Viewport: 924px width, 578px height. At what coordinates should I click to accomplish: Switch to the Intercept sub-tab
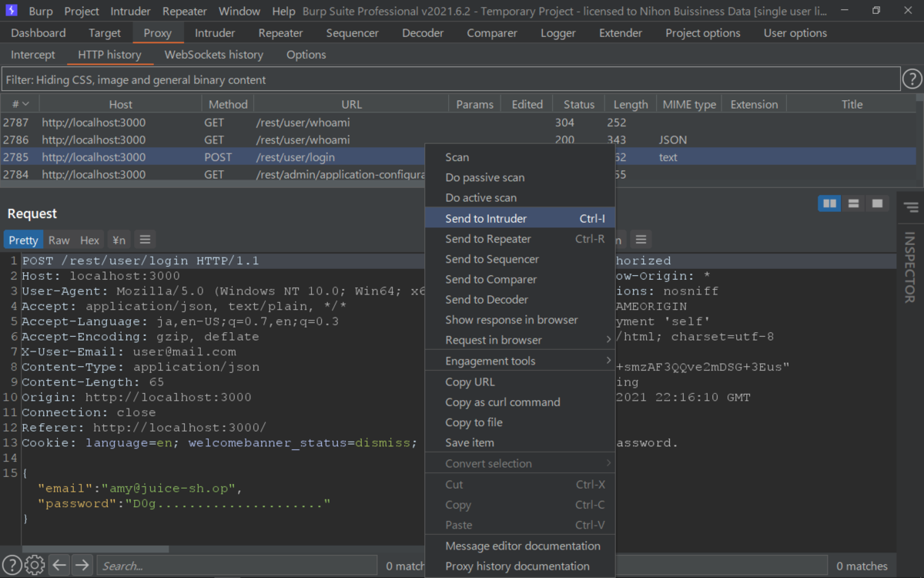pos(33,55)
